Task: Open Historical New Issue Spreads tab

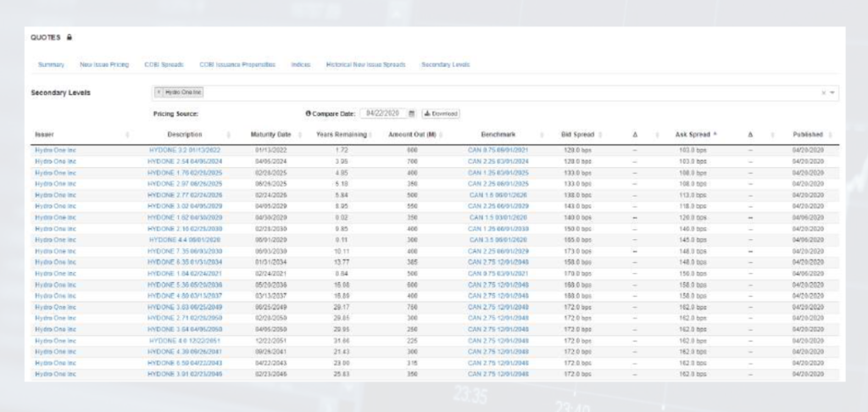Action: (365, 64)
